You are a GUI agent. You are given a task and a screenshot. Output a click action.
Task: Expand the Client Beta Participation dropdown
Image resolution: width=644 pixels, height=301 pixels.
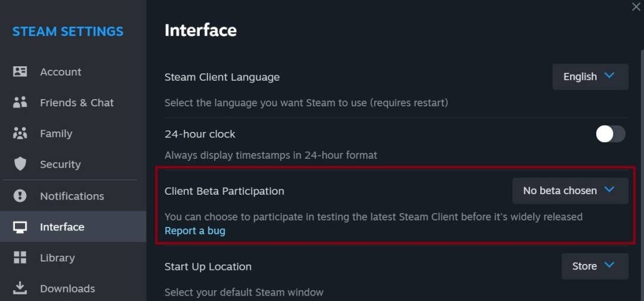point(570,191)
